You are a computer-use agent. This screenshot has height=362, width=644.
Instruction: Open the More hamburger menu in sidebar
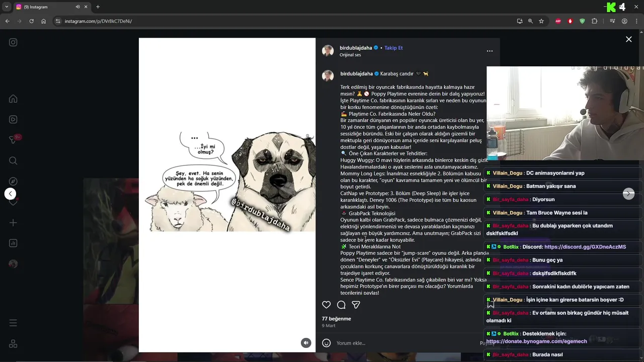point(13,323)
